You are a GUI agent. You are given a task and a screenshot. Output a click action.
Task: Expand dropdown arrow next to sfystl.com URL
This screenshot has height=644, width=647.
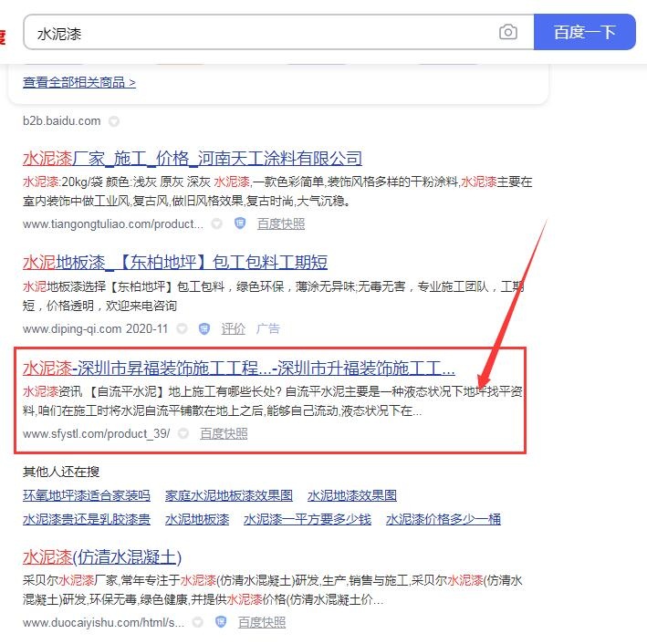coord(183,433)
